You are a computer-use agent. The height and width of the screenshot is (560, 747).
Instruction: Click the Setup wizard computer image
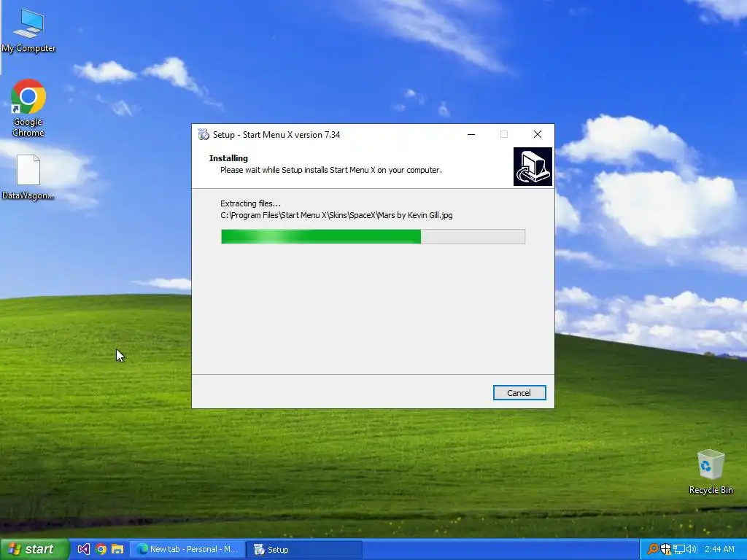[533, 167]
